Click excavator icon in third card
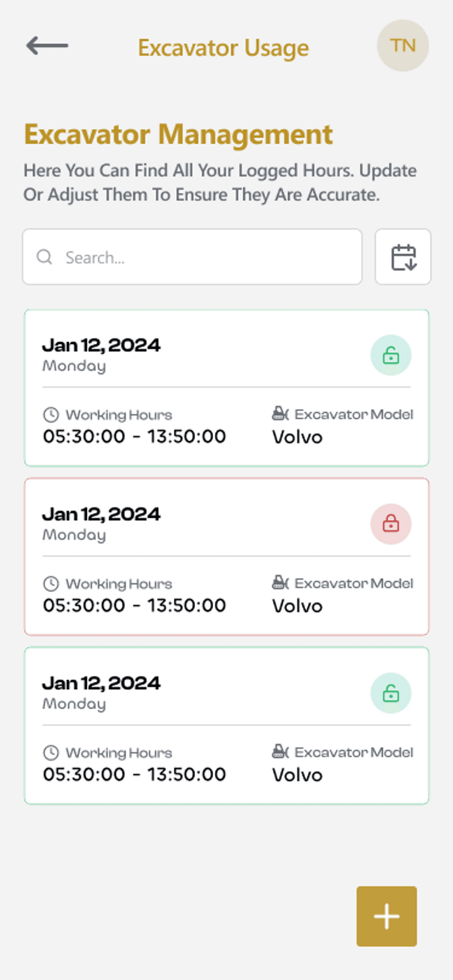 [x=280, y=751]
